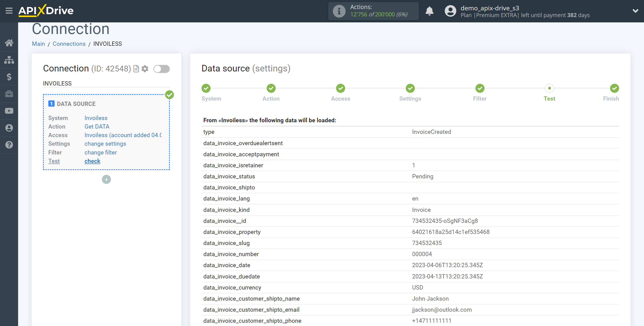The height and width of the screenshot is (326, 644).
Task: Open the connections sitemap icon in sidebar
Action: click(x=9, y=60)
